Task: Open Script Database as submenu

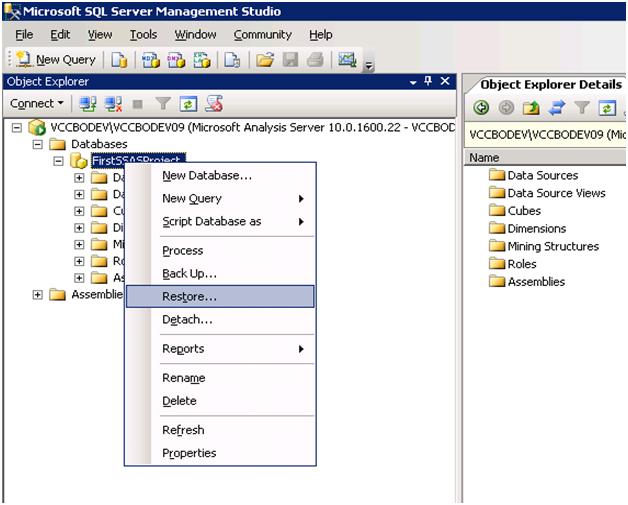Action: [220, 221]
